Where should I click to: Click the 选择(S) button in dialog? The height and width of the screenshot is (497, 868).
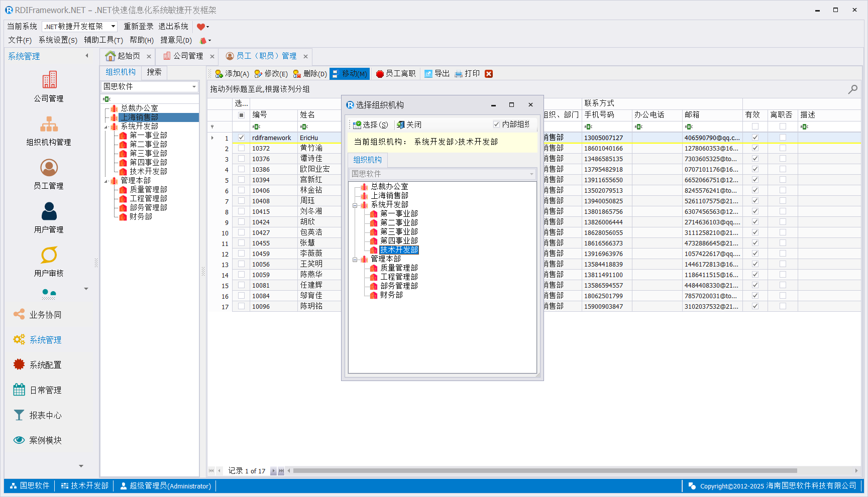370,125
